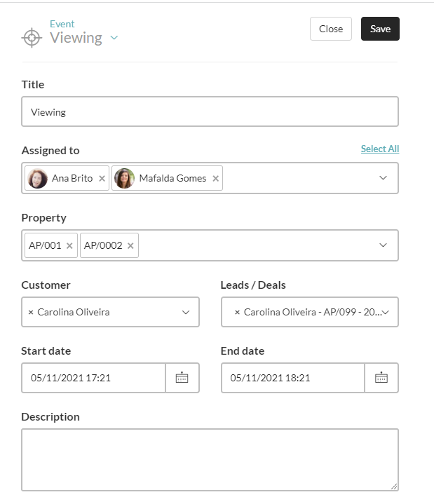Click the Event target crosshair icon
Image resolution: width=434 pixels, height=504 pixels.
point(32,38)
